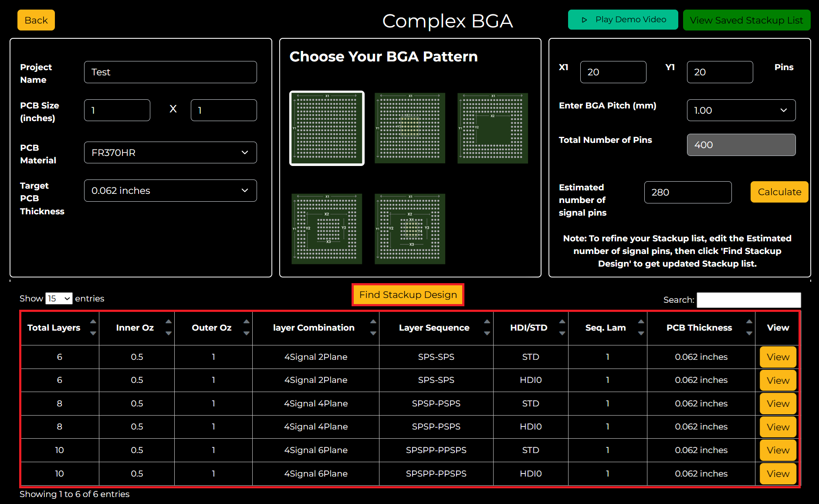Open the PCB Material dropdown FR370HR
The height and width of the screenshot is (504, 819).
170,152
